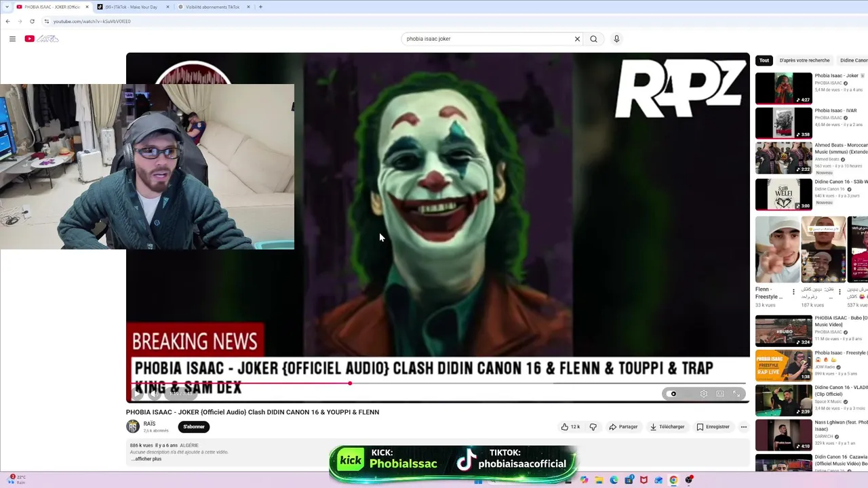Click the Télécharger button
This screenshot has height=488, width=868.
(667, 427)
